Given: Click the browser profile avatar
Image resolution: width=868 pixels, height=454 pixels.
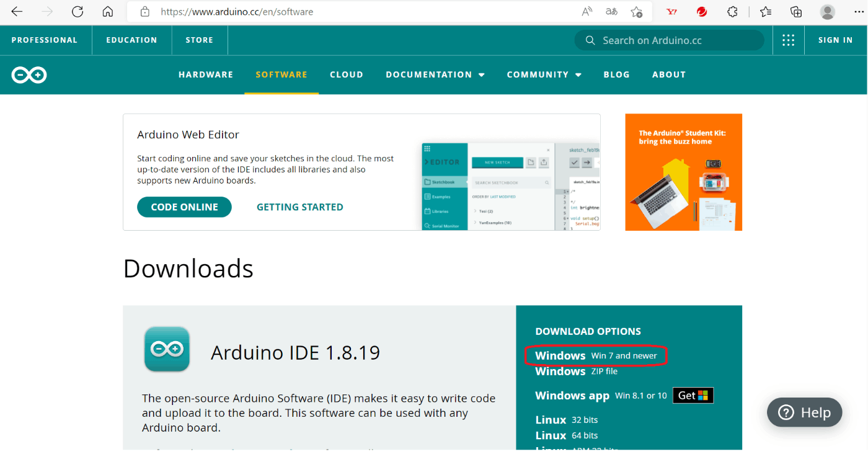Looking at the screenshot, I should click(827, 12).
